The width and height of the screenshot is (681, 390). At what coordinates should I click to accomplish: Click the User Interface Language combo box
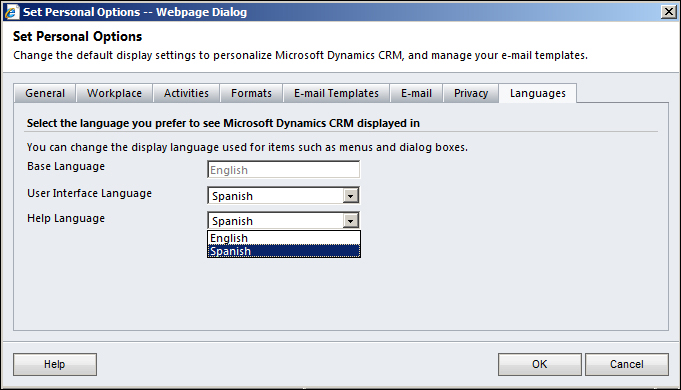tap(284, 196)
